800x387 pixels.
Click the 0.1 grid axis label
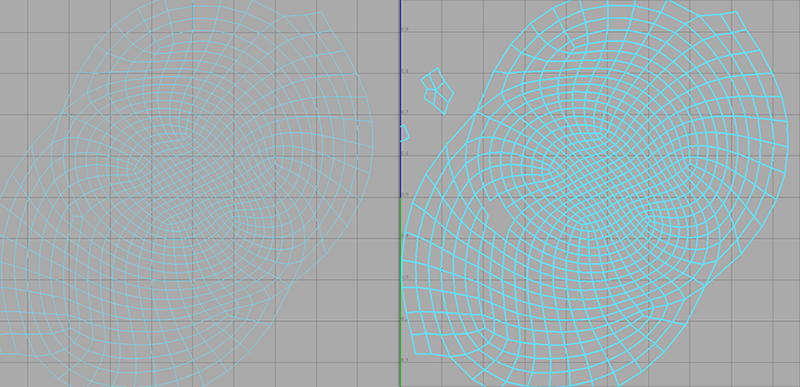pos(405,360)
